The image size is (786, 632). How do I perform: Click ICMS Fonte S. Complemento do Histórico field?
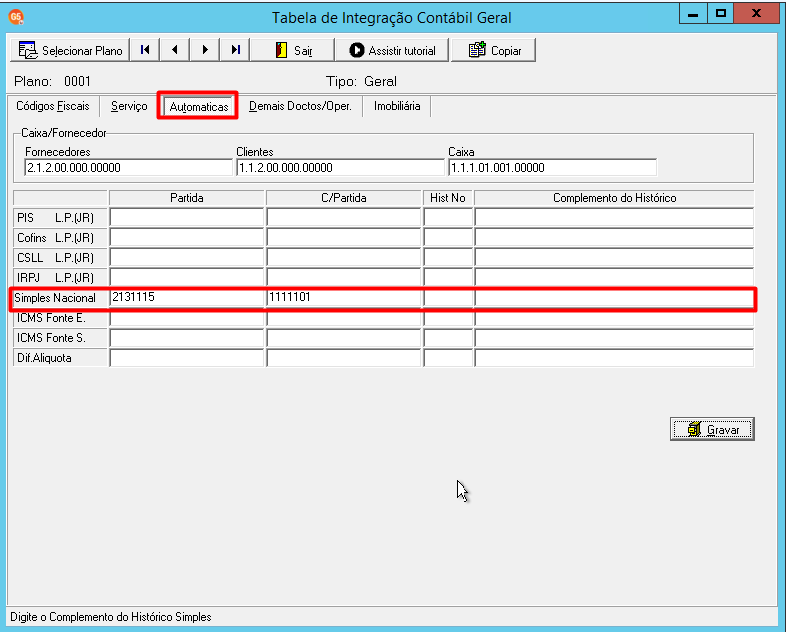pos(614,338)
